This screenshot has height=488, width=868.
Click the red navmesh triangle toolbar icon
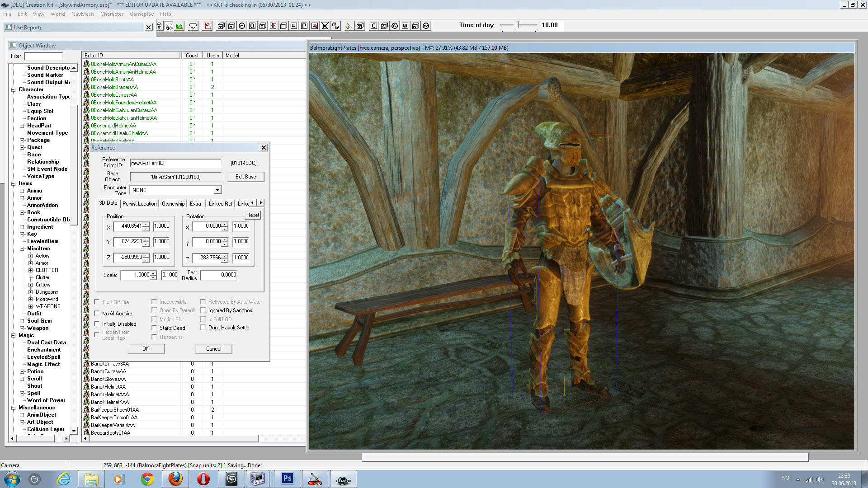208,26
